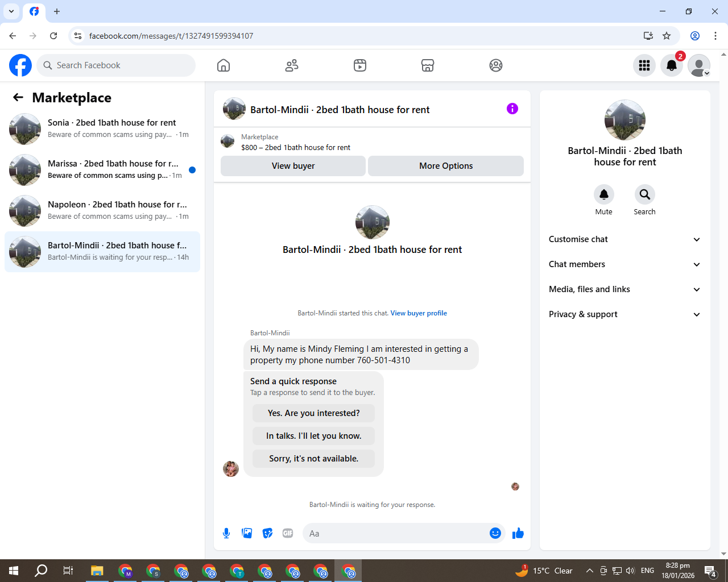
Task: Click the More Options button
Action: click(446, 166)
